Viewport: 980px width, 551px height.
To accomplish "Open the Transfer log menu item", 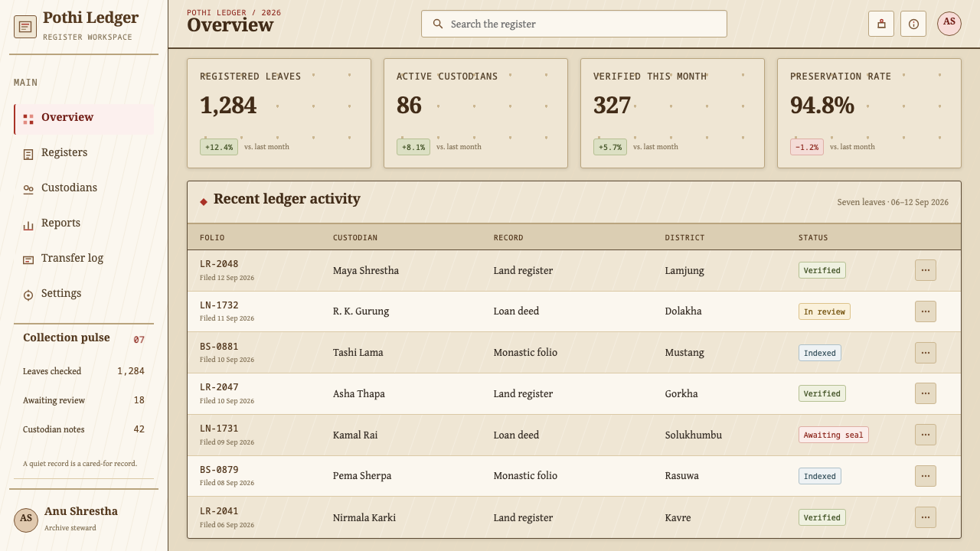I will (x=83, y=259).
